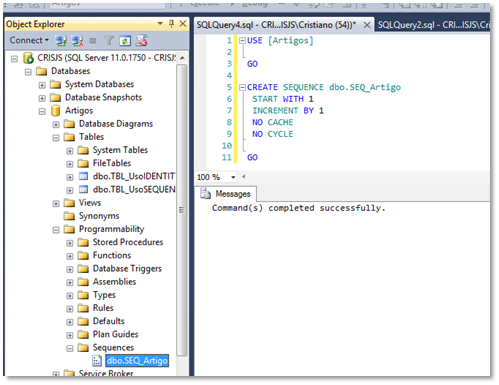
Task: Click the Disconnect server icon
Action: (77, 41)
